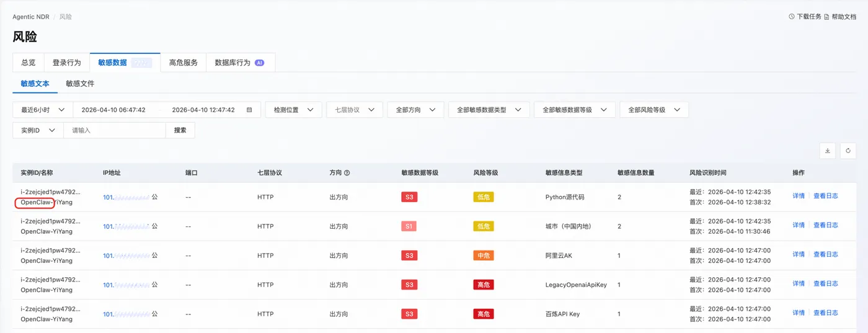Expand the 全部风险等级 dropdown
The height and width of the screenshot is (333, 868).
(x=654, y=110)
